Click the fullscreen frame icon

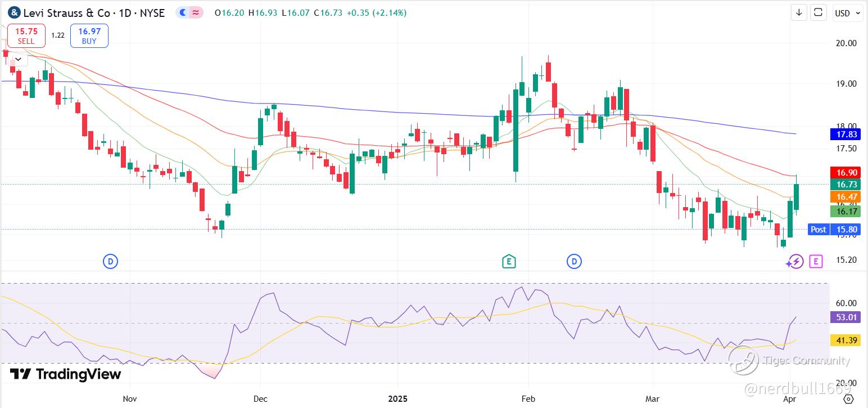point(818,12)
